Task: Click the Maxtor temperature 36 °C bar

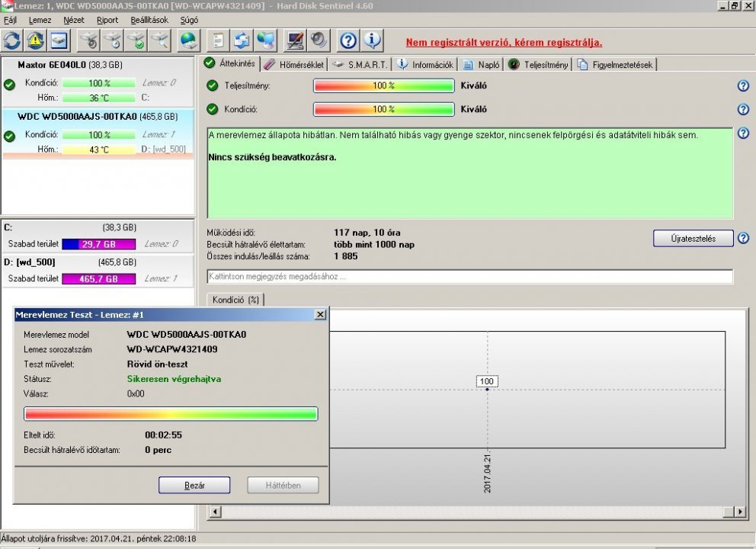Action: click(99, 98)
